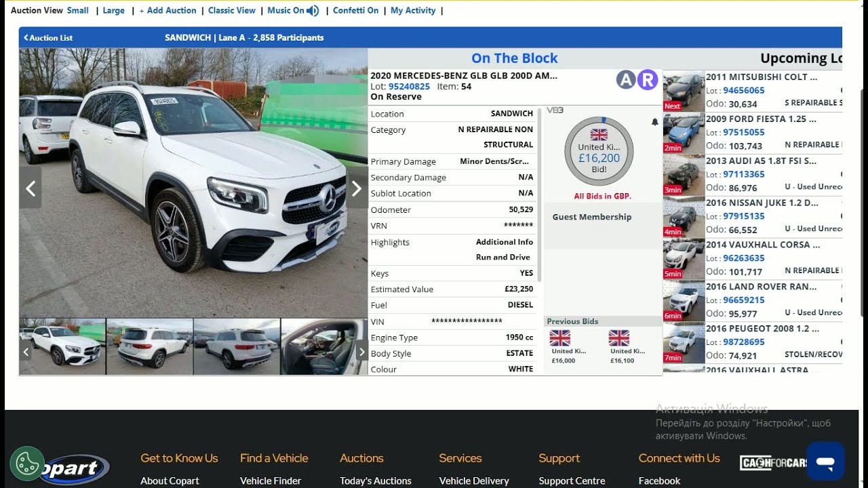Screen dimensions: 868x488
Task: Follow the Vehicle Delivery link
Action: pos(474,481)
